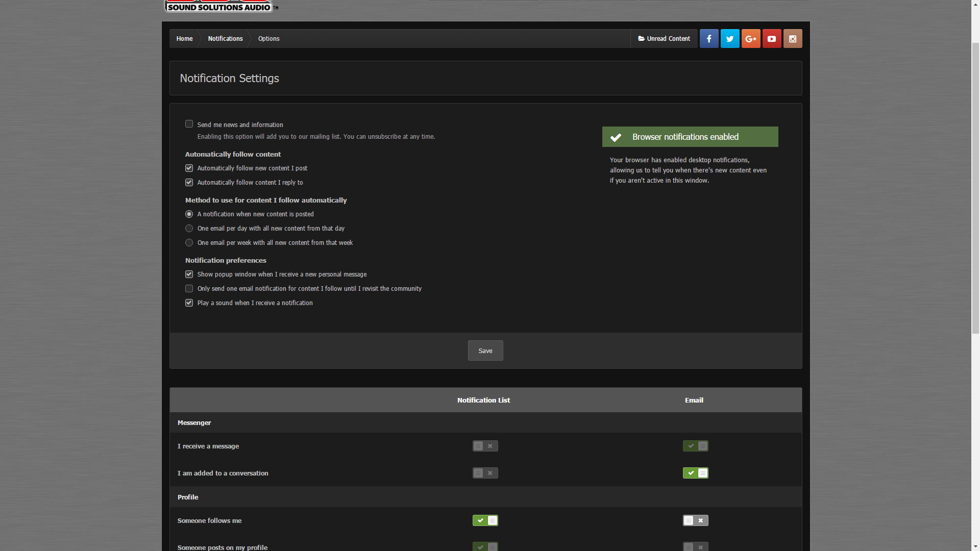Viewport: 980px width, 551px height.
Task: Check Send me news and information
Action: click(189, 124)
